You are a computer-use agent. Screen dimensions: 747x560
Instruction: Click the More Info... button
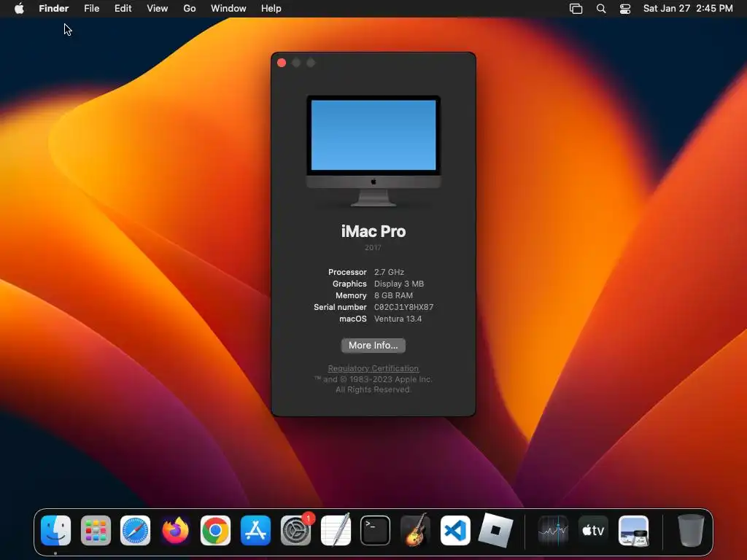(x=373, y=345)
